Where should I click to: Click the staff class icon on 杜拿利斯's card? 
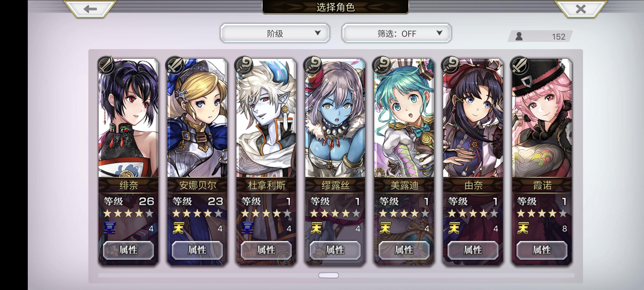244,65
